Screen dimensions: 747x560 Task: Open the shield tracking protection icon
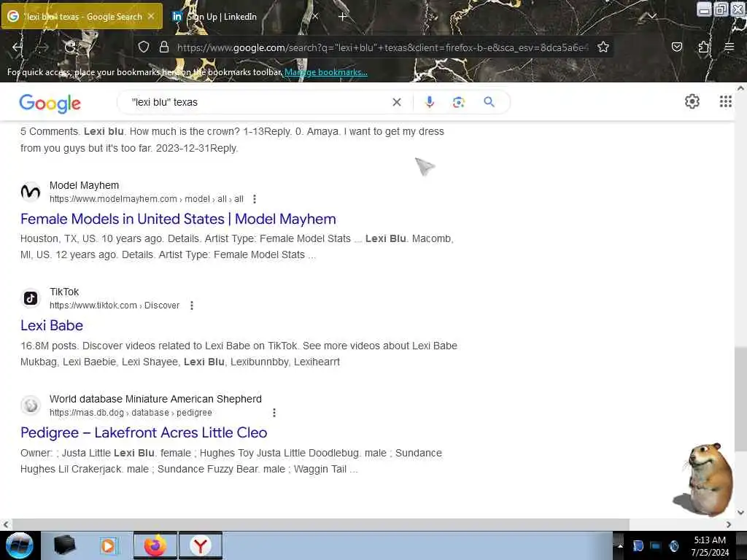coord(144,47)
